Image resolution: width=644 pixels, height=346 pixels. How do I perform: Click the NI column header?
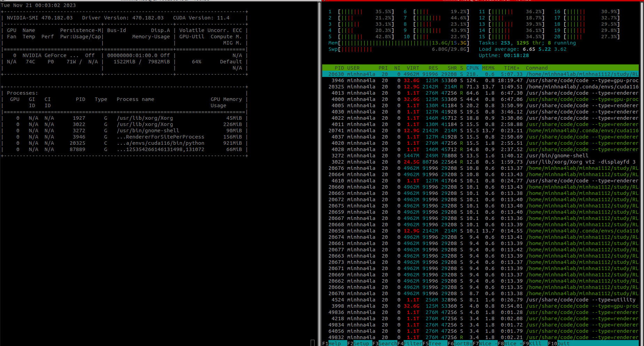tap(397, 68)
